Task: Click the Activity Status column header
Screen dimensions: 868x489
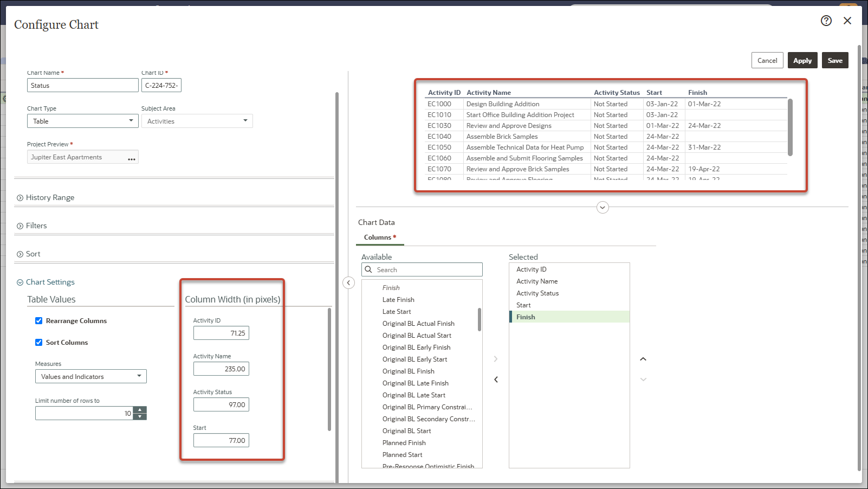Action: click(x=617, y=93)
